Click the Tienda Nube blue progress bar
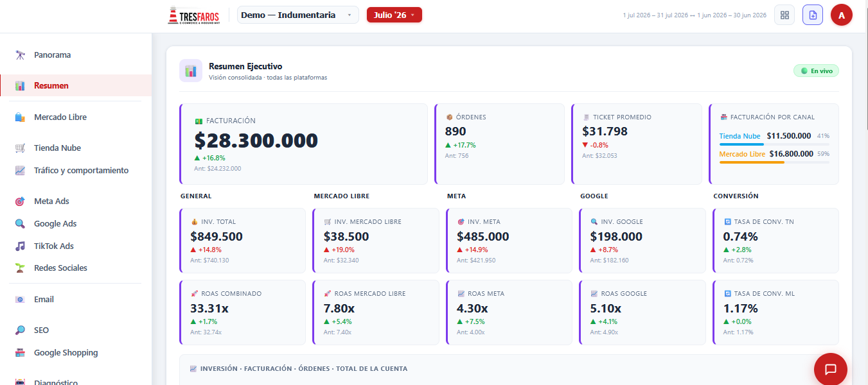Image resolution: width=868 pixels, height=385 pixels. 741,145
